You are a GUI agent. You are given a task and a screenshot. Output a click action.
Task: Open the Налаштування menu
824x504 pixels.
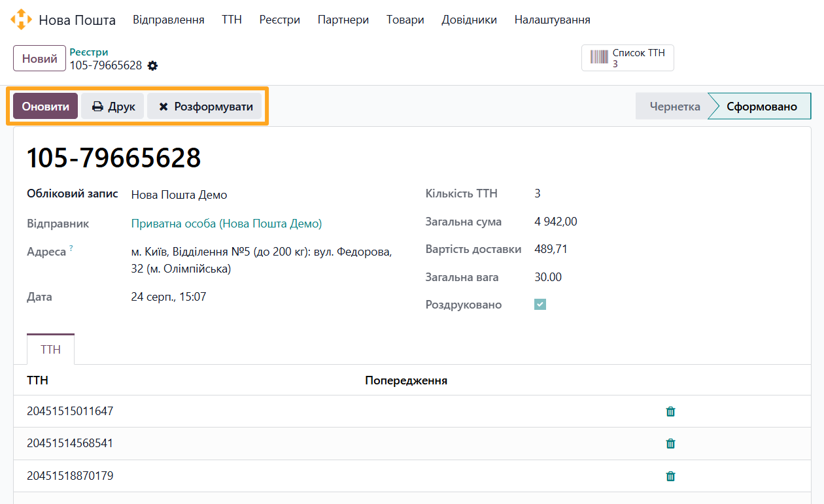coord(553,20)
